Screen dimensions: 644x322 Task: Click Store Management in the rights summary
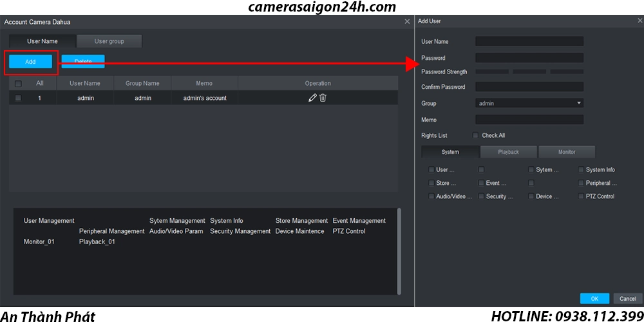[x=301, y=220]
